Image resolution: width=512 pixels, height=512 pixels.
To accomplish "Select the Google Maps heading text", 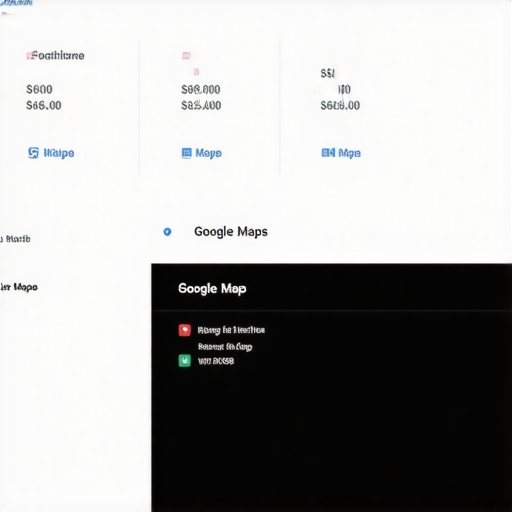I will (x=231, y=232).
